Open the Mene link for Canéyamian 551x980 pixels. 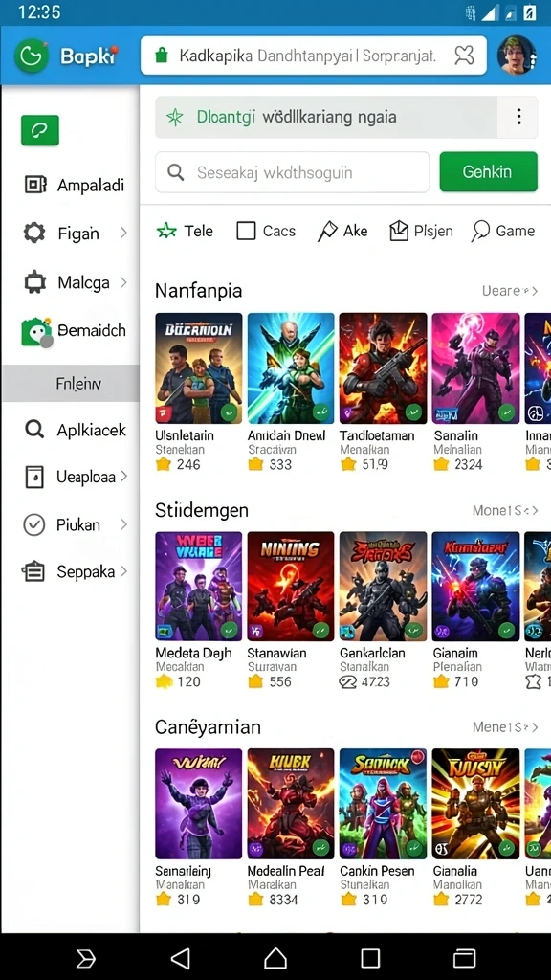coord(505,727)
